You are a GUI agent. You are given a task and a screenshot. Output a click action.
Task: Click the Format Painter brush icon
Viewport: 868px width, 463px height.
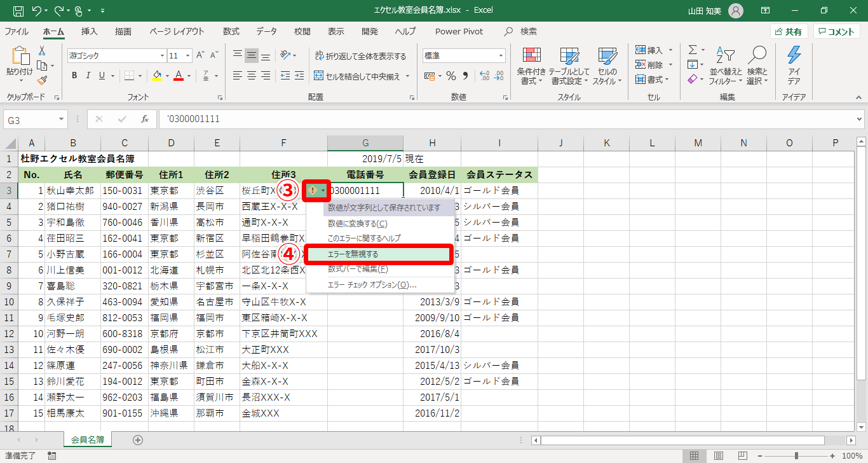point(42,80)
